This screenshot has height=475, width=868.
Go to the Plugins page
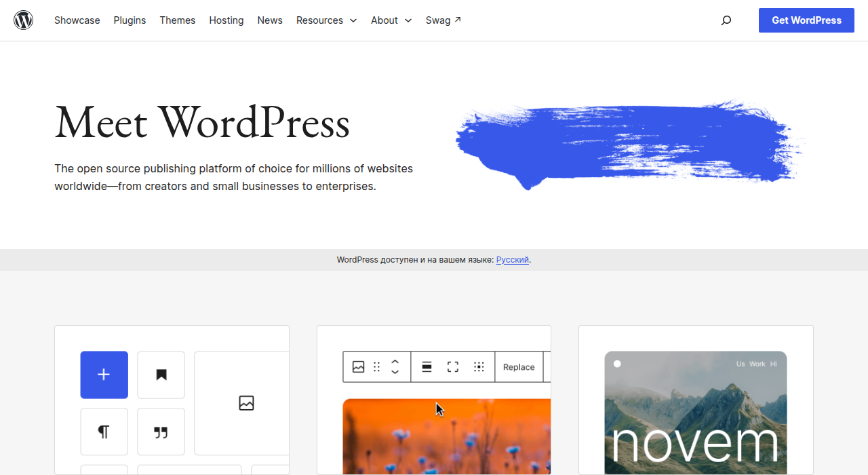click(x=130, y=20)
